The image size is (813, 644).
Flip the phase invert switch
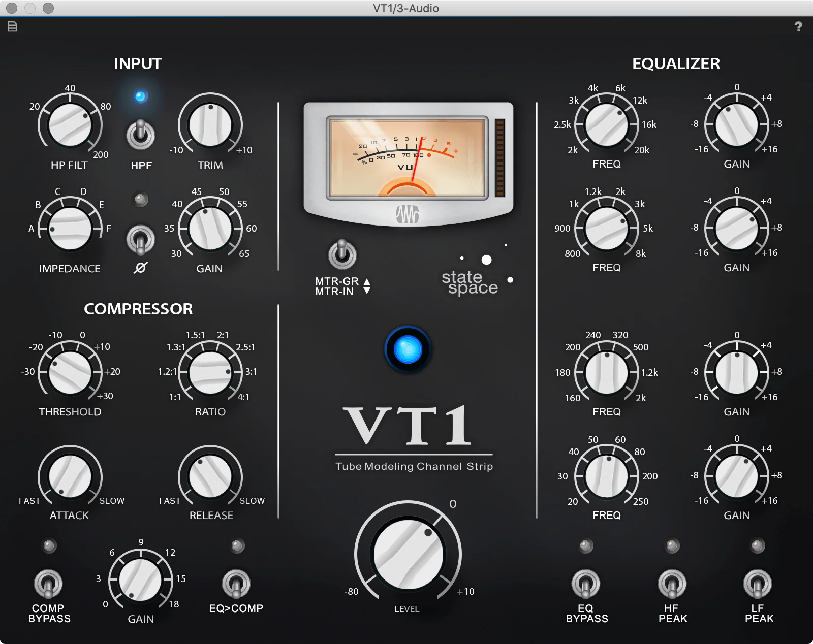pyautogui.click(x=141, y=239)
